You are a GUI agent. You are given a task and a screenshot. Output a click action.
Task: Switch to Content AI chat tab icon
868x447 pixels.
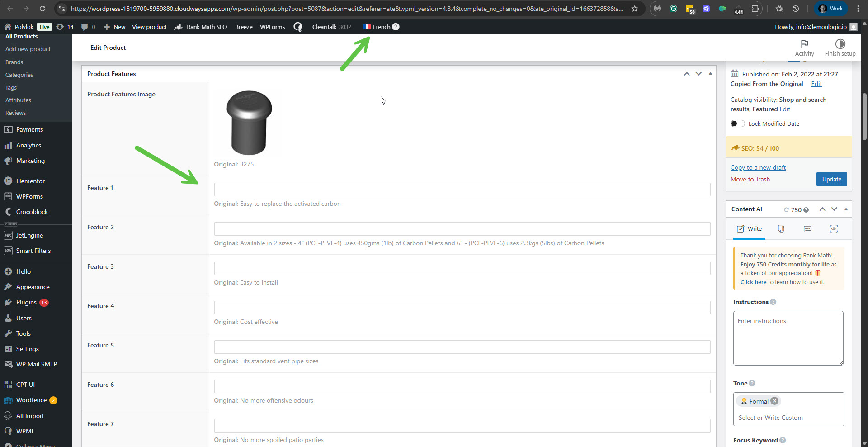click(807, 229)
